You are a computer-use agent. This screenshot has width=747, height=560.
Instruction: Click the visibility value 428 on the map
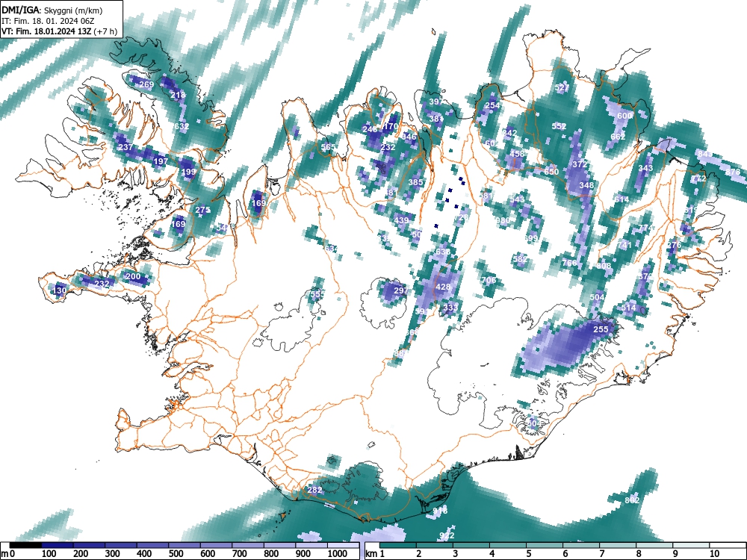[x=443, y=287]
